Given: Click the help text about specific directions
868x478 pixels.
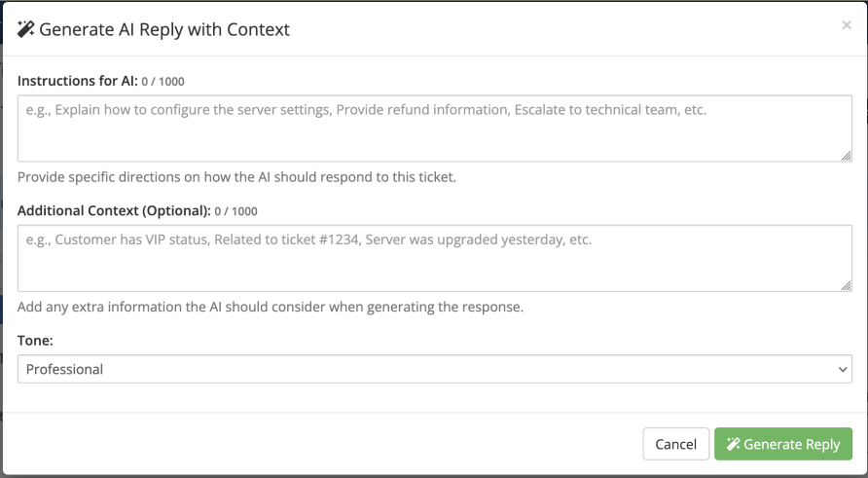Looking at the screenshot, I should pos(236,177).
